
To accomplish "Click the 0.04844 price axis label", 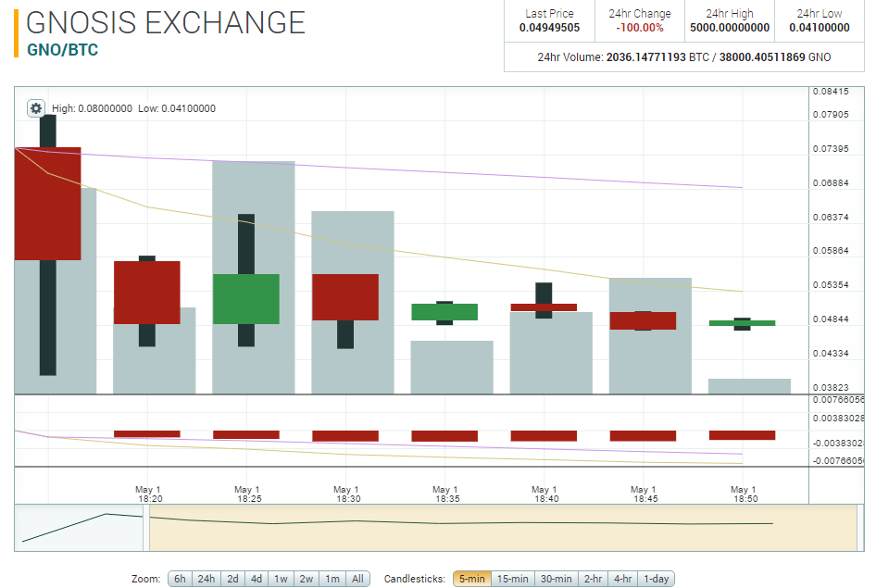I will (831, 319).
